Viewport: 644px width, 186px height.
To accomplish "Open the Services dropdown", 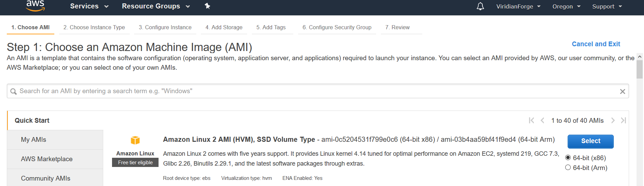I will (x=89, y=6).
